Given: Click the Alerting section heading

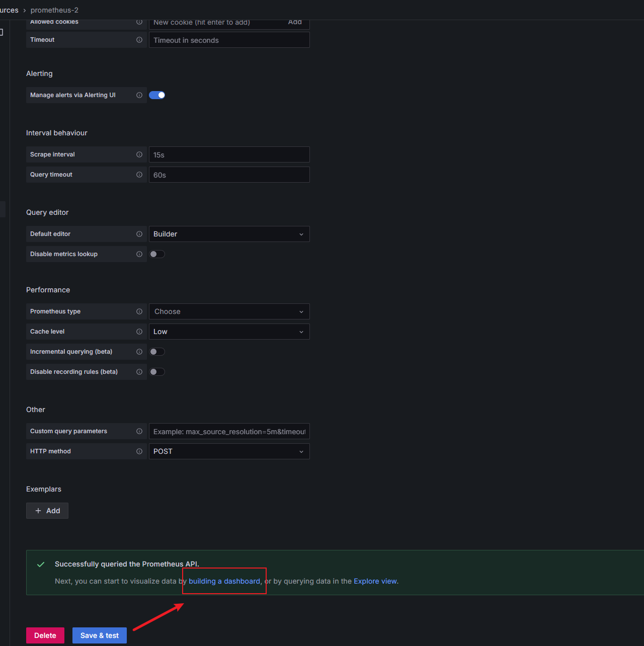Looking at the screenshot, I should (x=39, y=73).
